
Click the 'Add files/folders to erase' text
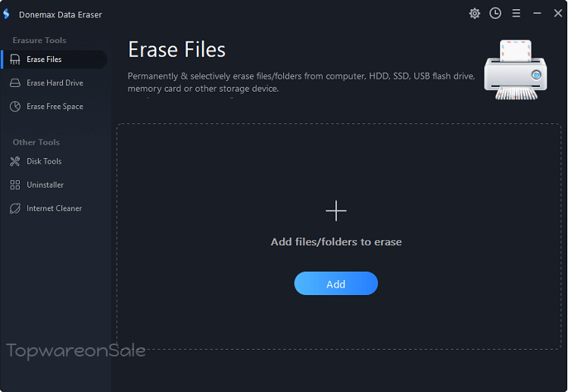(x=336, y=242)
